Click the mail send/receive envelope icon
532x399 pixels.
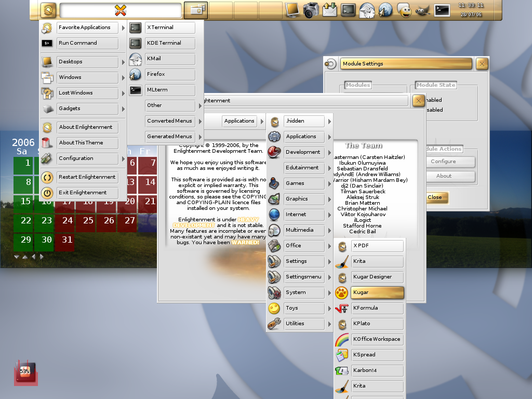[x=329, y=9]
